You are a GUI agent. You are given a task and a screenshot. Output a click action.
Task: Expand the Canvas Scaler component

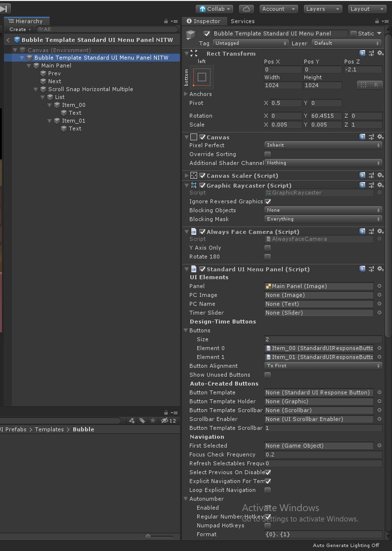coord(186,175)
